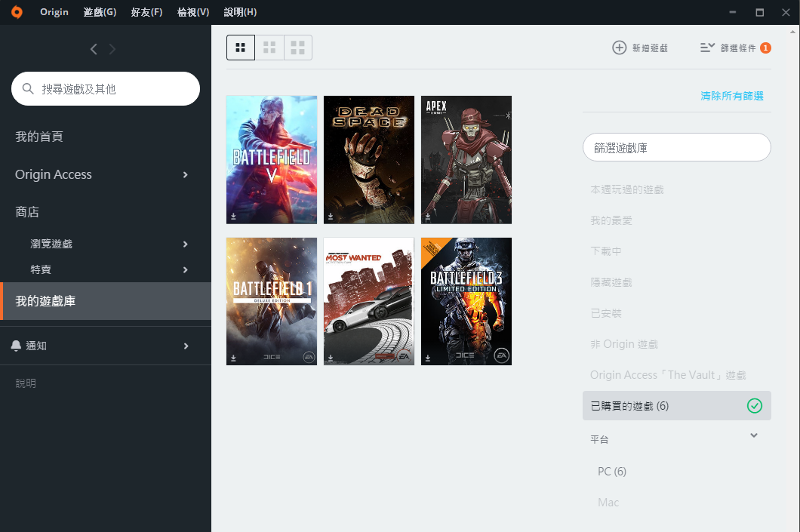This screenshot has width=800, height=532.
Task: Open the Battlefield V game tile
Action: [x=272, y=160]
